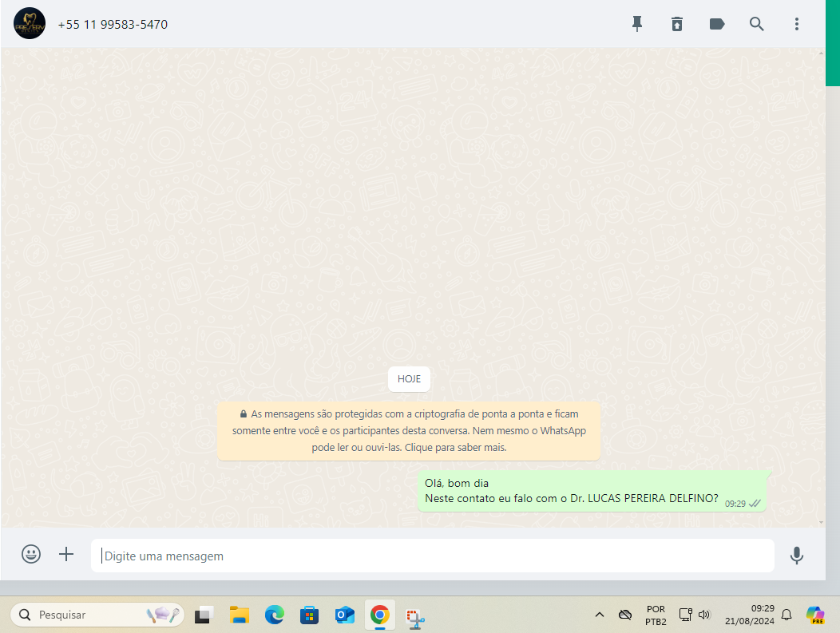Screen dimensions: 840x633
Task: Open contact info for +55 11 99583-5470
Action: [x=113, y=25]
